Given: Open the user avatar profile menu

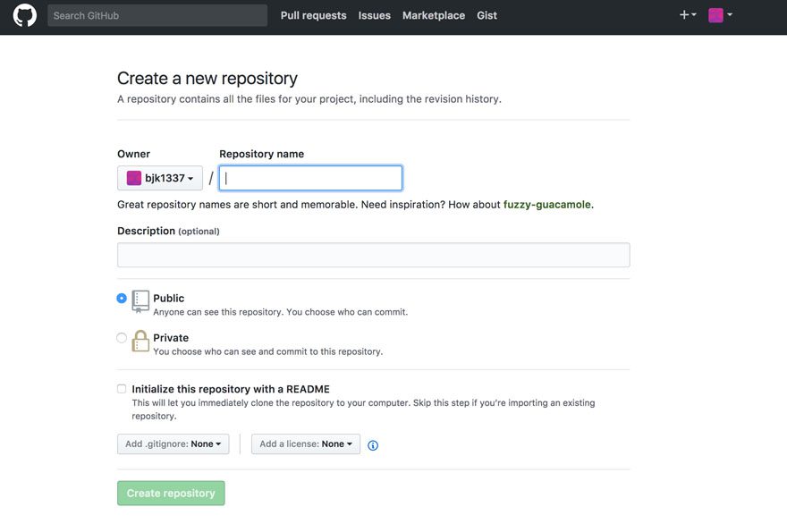Looking at the screenshot, I should click(720, 15).
